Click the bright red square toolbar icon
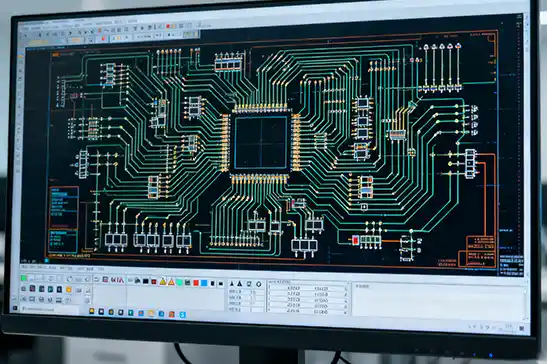Viewport: 547px width, 364px height. click(x=196, y=282)
